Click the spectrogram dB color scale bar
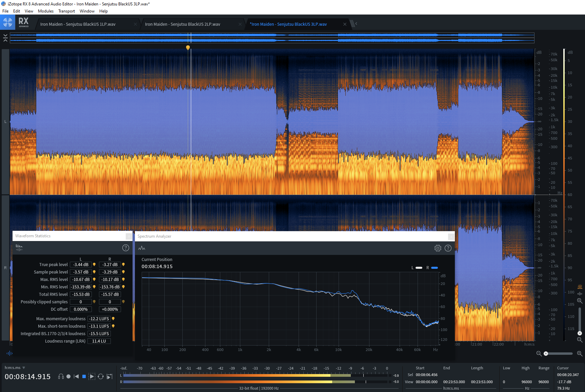Image resolution: width=585 pixels, height=392 pixels. click(564, 195)
